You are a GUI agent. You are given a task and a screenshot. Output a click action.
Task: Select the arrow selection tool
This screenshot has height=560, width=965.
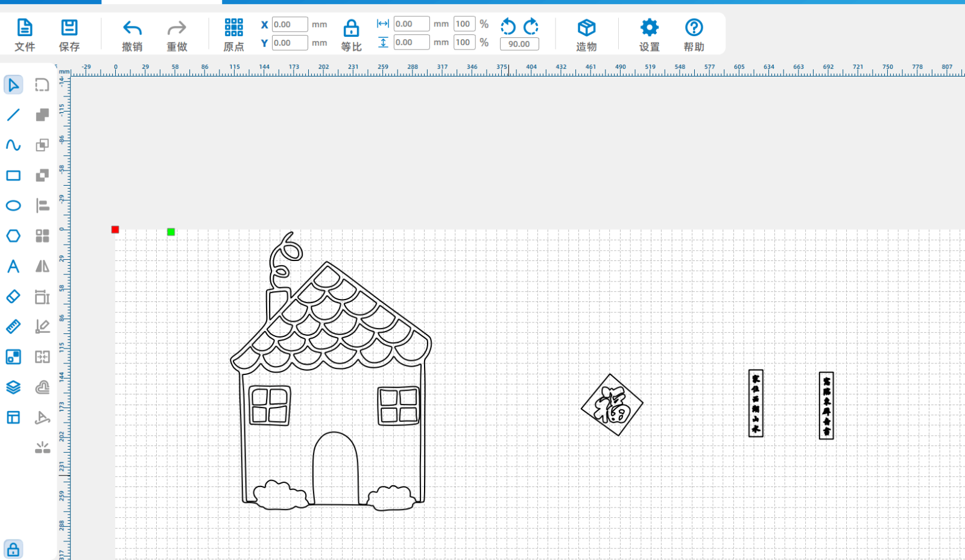click(13, 85)
